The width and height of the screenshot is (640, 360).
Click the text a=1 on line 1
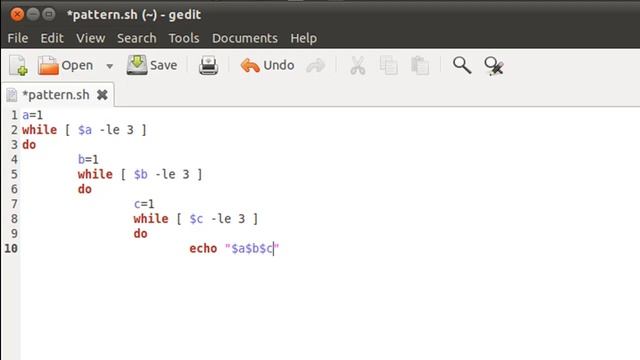point(32,115)
